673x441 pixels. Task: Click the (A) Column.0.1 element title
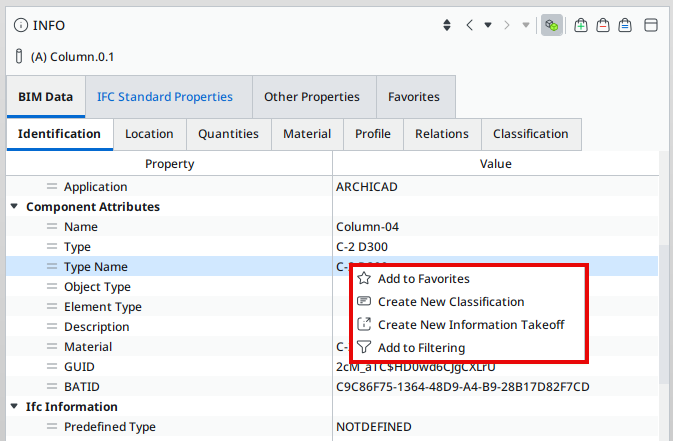click(x=73, y=57)
